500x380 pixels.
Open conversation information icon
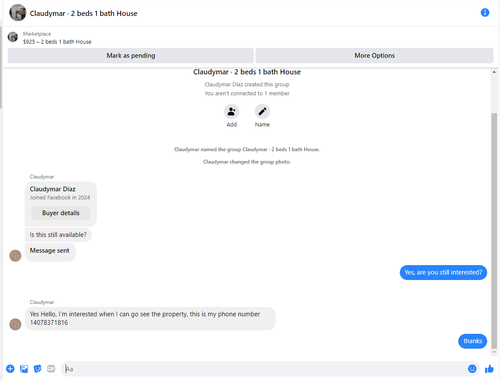point(485,13)
